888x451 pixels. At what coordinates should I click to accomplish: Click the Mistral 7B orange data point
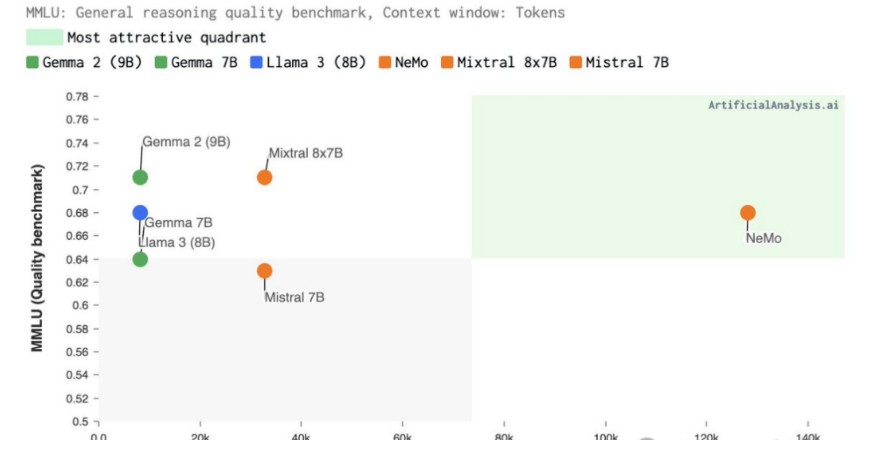pyautogui.click(x=264, y=271)
